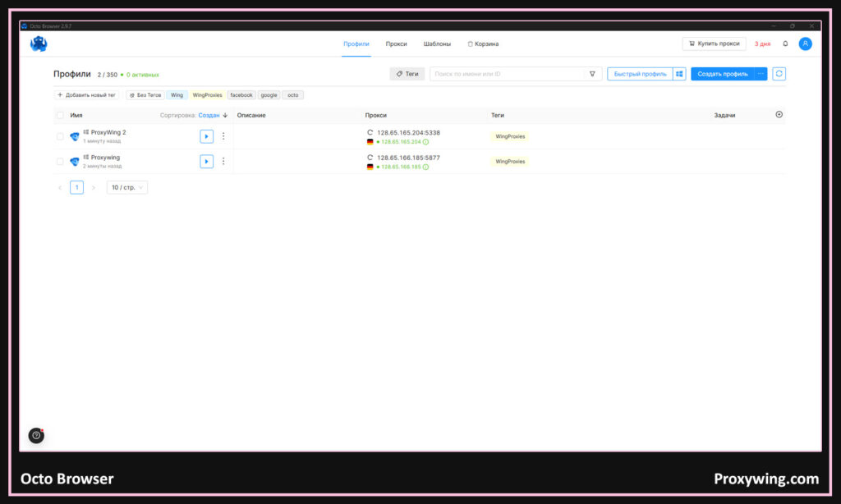
Task: Expand the options beside Создать профиль
Action: pos(761,74)
